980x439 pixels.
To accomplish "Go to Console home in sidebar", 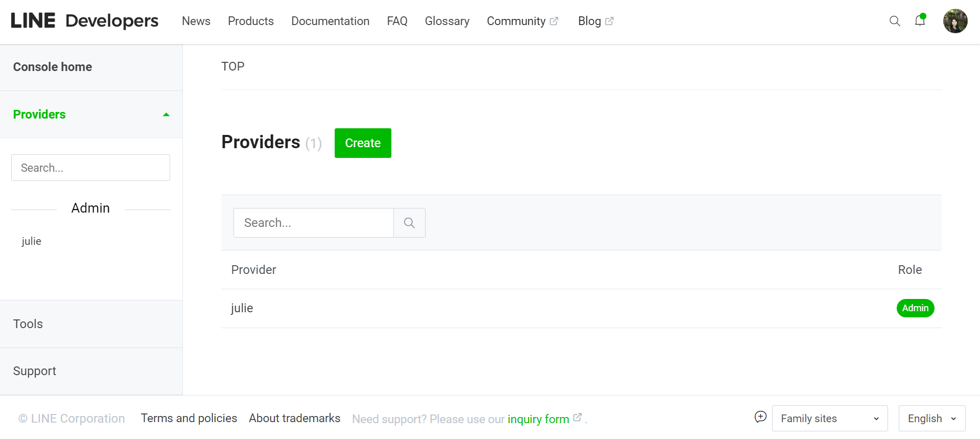I will coord(53,67).
